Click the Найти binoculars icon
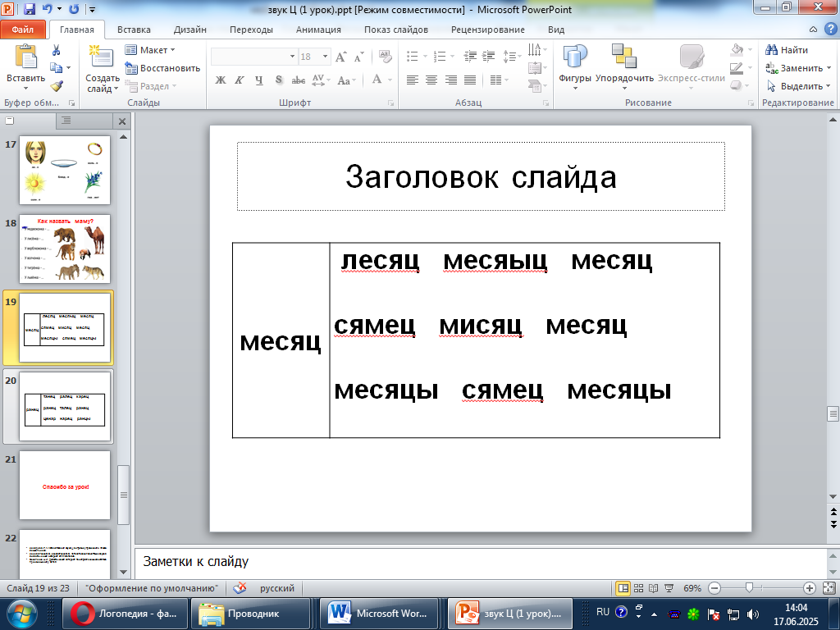Viewport: 840px width, 630px height. click(x=771, y=50)
